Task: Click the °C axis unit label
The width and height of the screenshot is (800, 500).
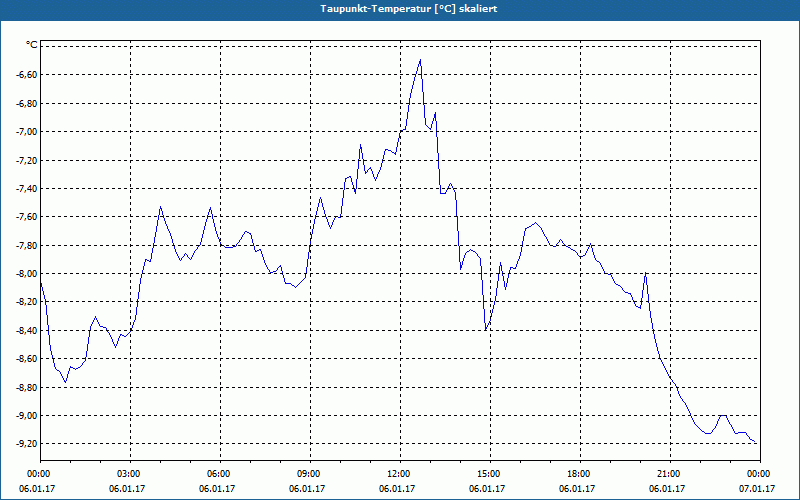Action: 32,45
